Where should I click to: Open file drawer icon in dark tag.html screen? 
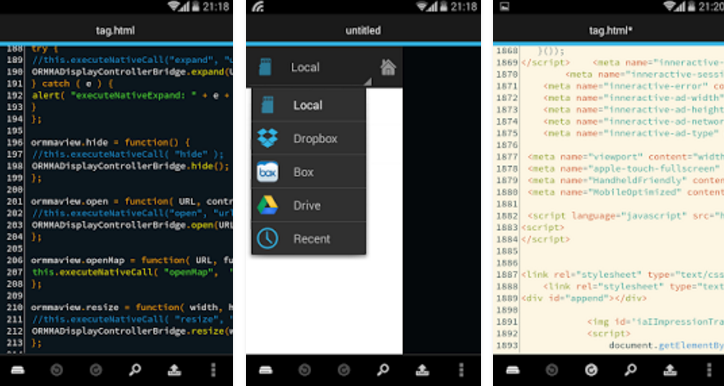pos(18,370)
